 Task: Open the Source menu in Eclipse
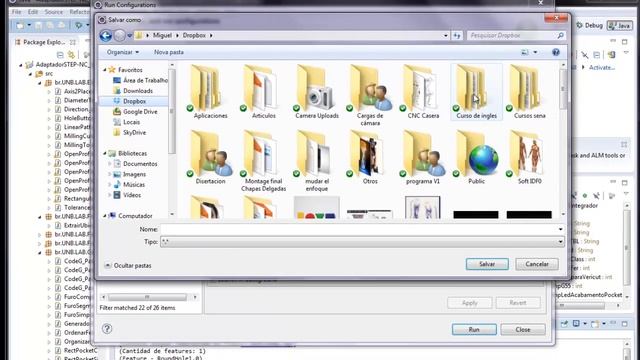point(53,12)
